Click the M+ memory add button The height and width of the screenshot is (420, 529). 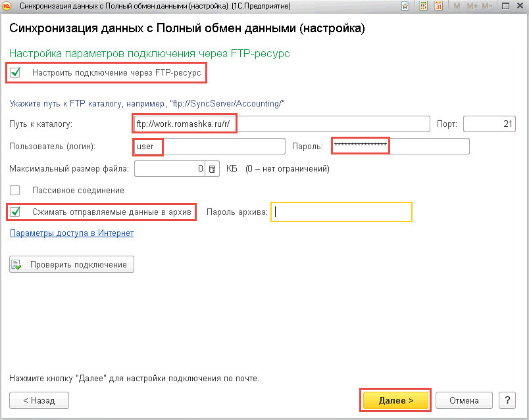click(471, 6)
